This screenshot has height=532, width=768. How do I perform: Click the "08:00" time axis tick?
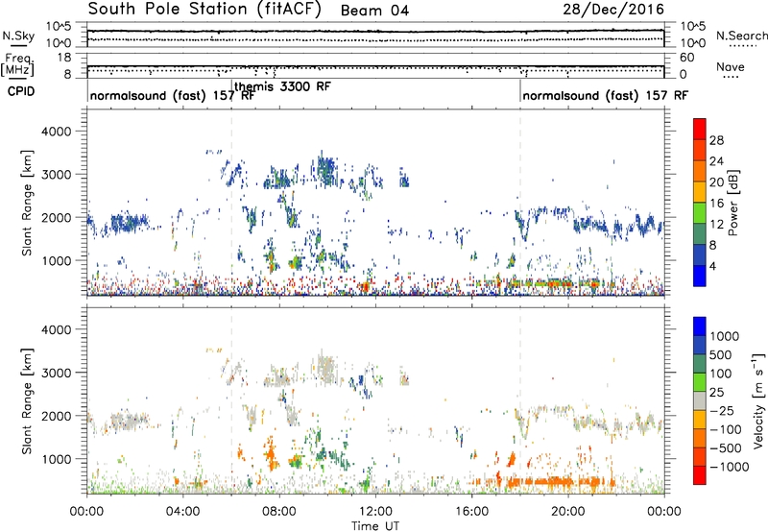tap(278, 512)
